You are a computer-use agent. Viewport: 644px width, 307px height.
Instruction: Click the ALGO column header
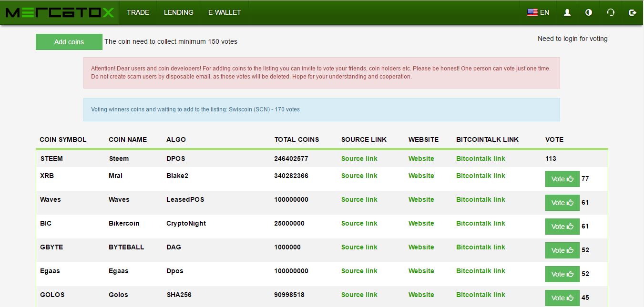point(176,139)
